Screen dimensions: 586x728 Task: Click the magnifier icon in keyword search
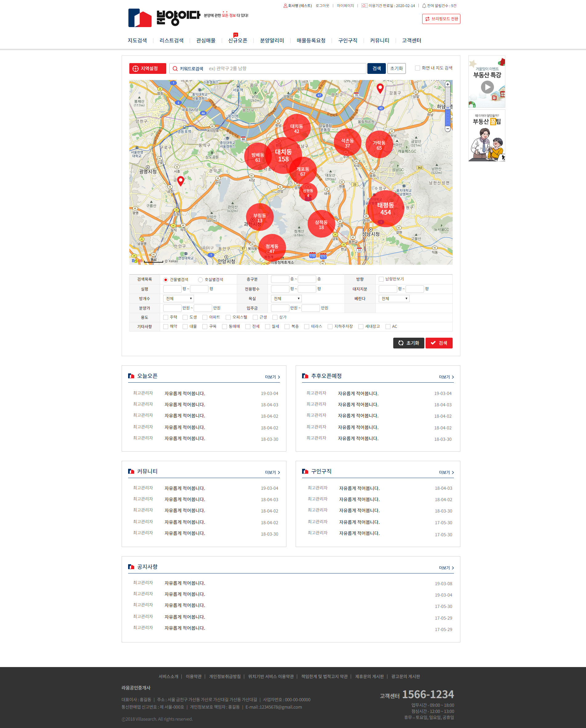tap(175, 69)
